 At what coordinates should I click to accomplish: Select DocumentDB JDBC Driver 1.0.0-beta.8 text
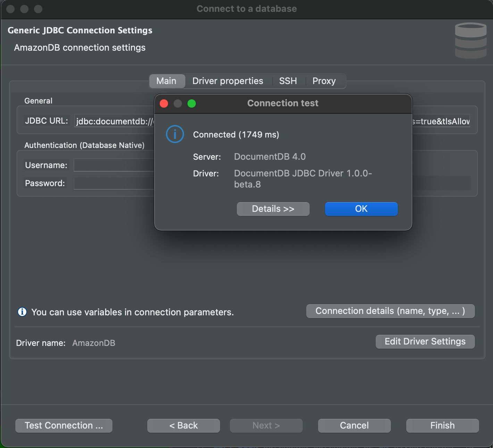pyautogui.click(x=303, y=179)
